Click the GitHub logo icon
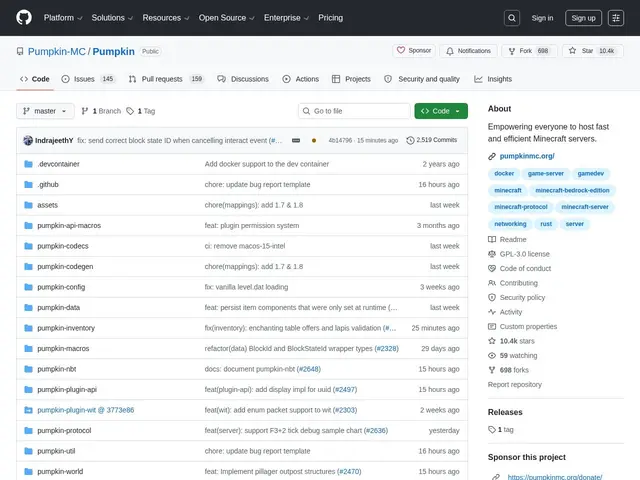 pos(24,18)
